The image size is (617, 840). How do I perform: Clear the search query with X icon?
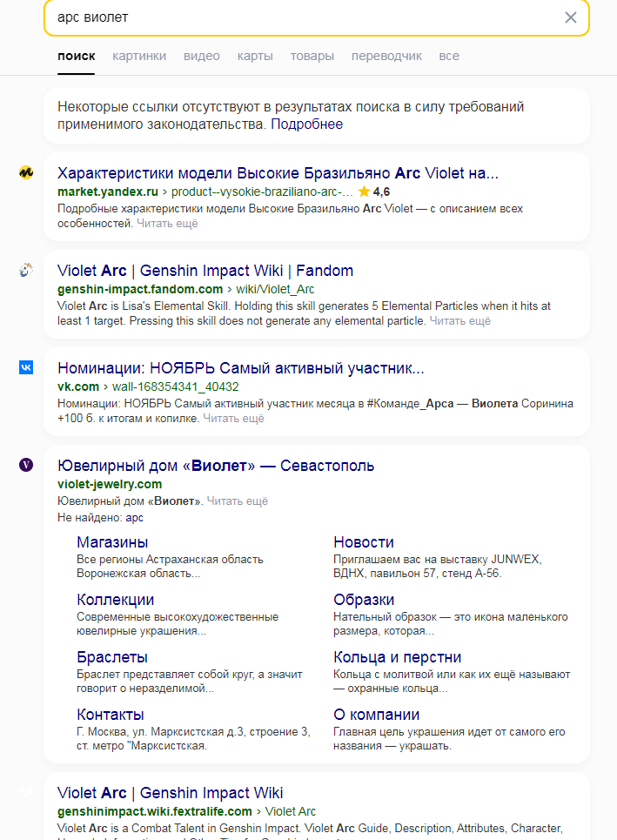tap(570, 17)
